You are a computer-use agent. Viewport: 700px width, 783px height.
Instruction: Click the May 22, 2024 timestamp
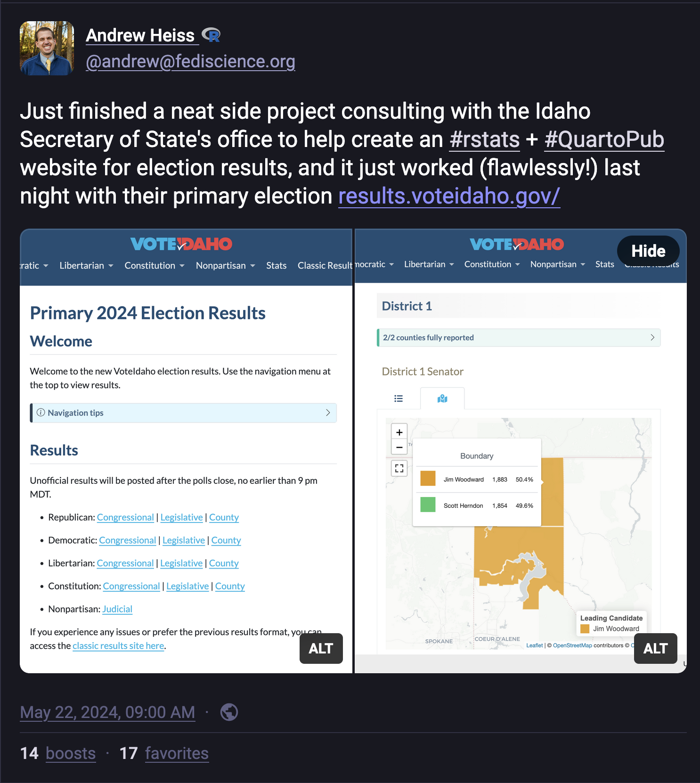pyautogui.click(x=107, y=712)
